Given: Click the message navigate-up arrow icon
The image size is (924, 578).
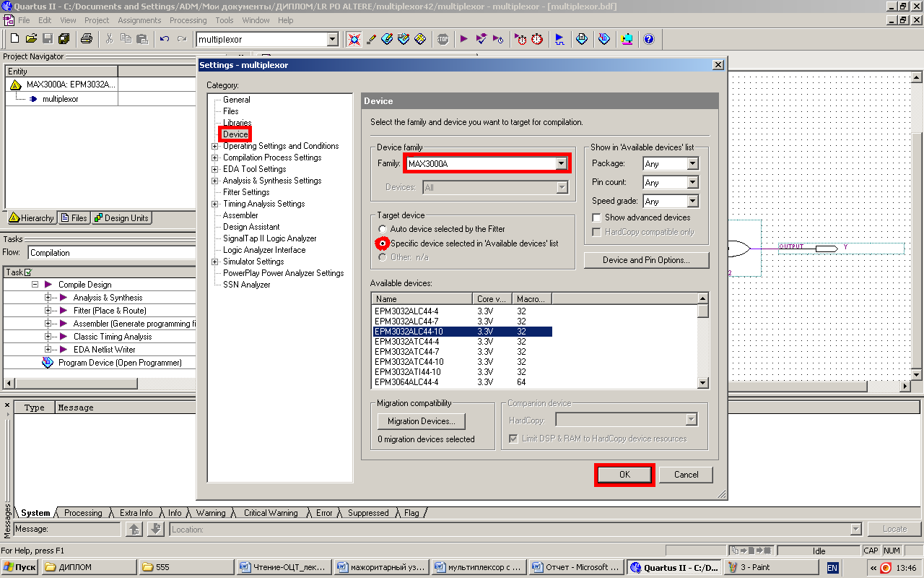Looking at the screenshot, I should (134, 530).
